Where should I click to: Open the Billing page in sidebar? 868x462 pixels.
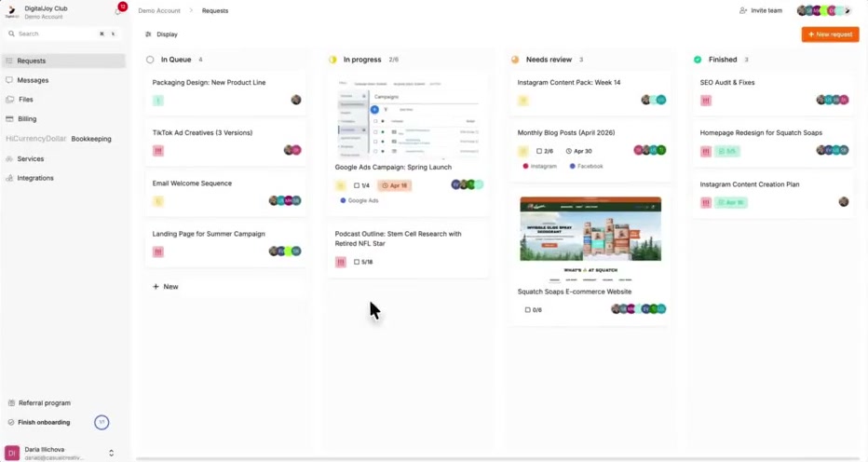63,119
